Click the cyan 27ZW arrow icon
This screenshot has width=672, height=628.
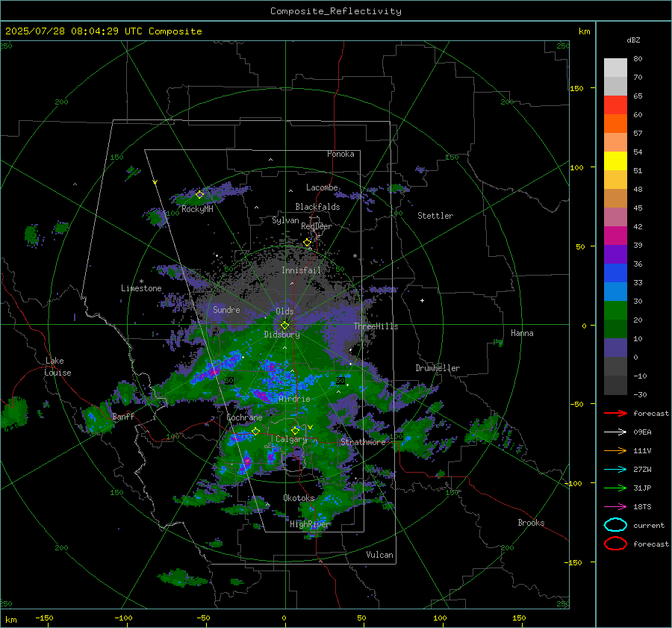point(615,470)
